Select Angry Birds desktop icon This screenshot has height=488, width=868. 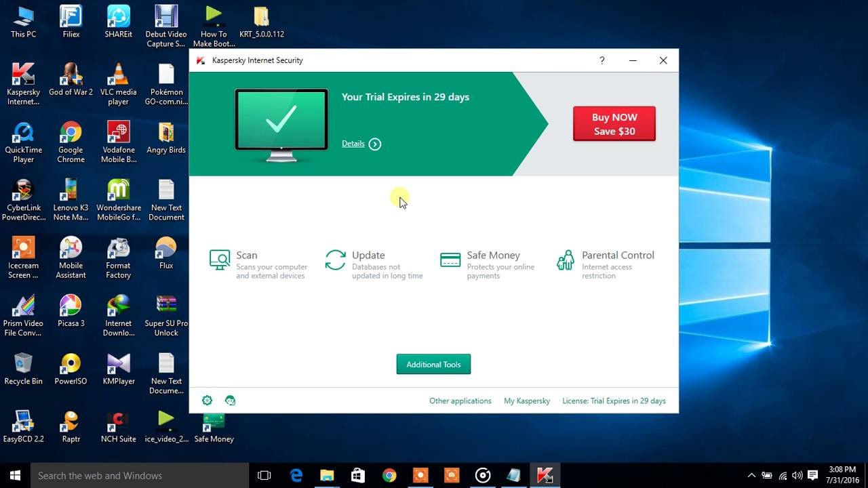pyautogui.click(x=165, y=138)
